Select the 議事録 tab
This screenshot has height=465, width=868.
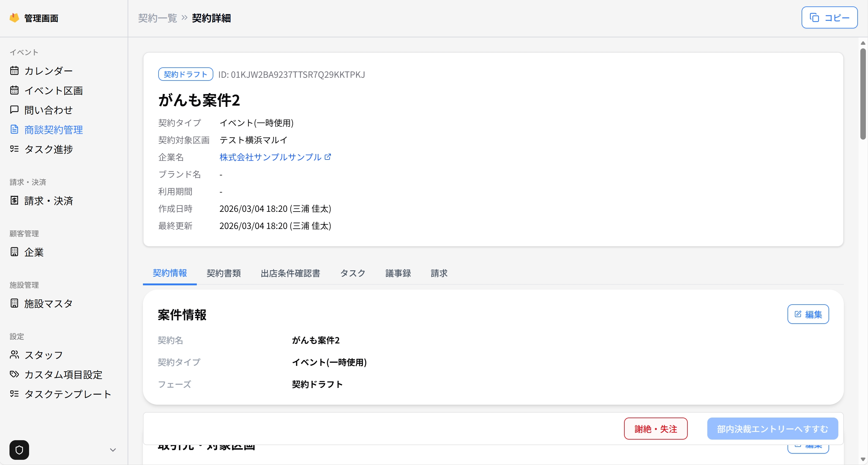[398, 273]
